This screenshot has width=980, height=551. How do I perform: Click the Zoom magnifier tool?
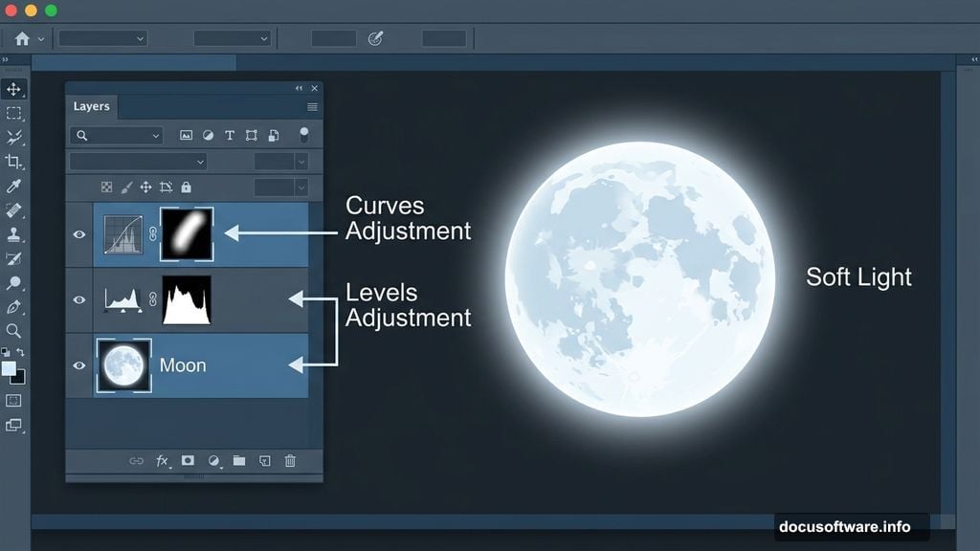tap(13, 331)
